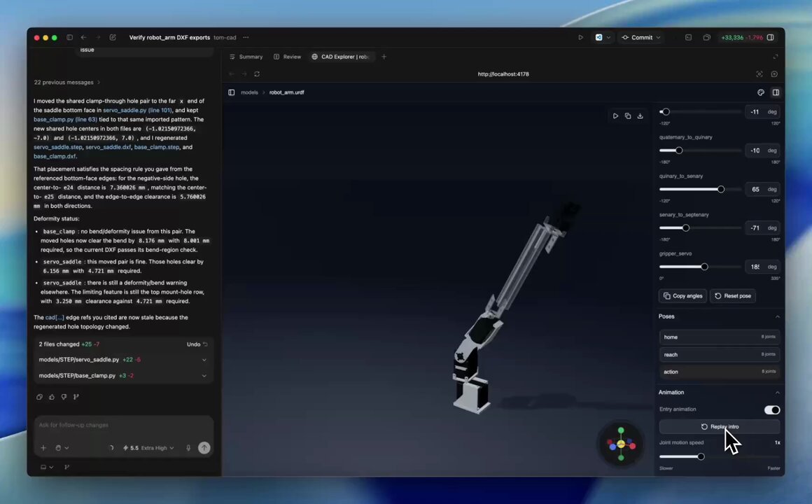Open the terminal panel icon
The height and width of the screenshot is (504, 812).
[x=688, y=37]
